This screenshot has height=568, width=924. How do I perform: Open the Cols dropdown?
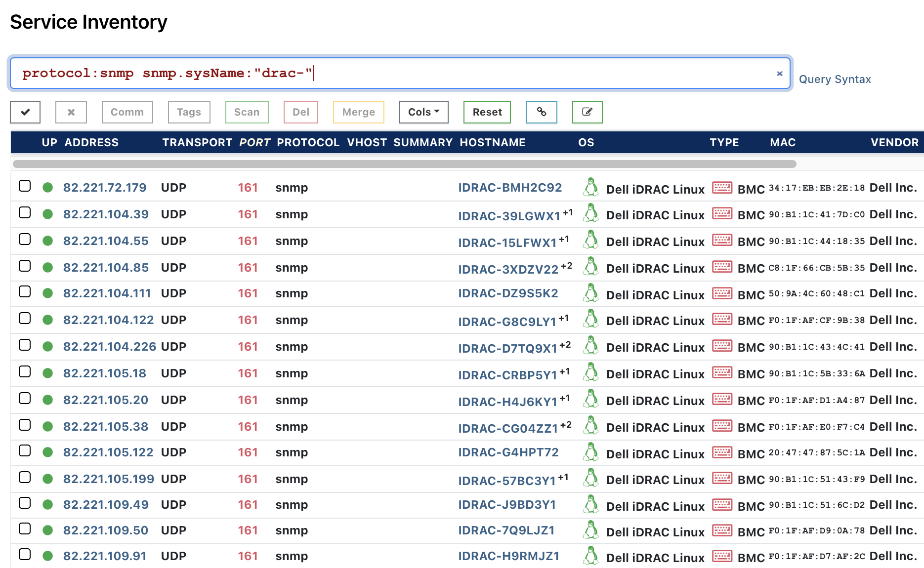pyautogui.click(x=423, y=112)
